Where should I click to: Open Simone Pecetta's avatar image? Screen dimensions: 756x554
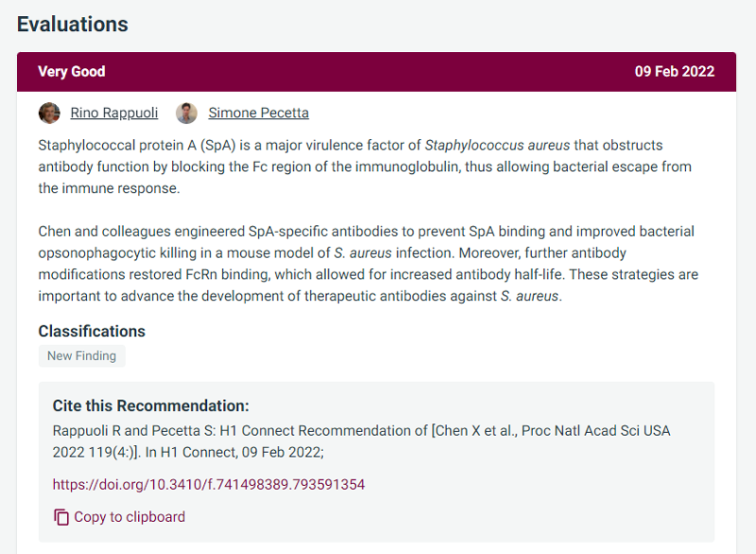[186, 113]
